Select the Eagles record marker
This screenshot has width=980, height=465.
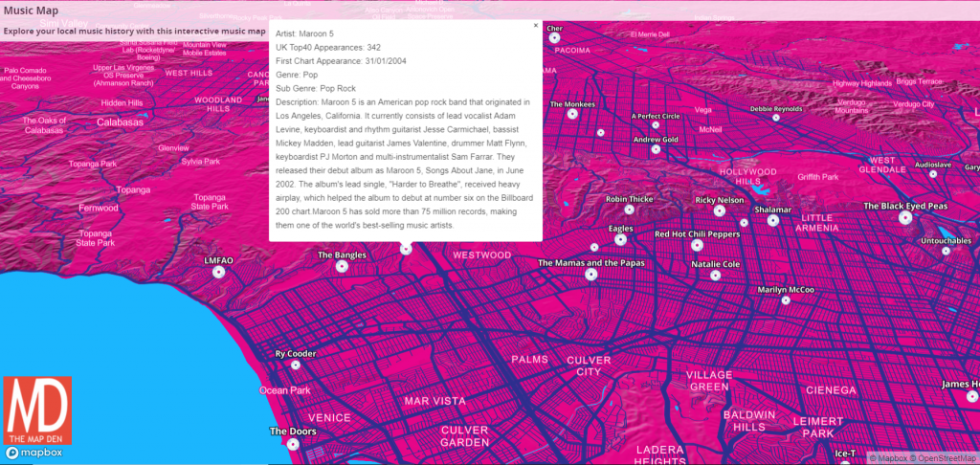click(x=620, y=240)
